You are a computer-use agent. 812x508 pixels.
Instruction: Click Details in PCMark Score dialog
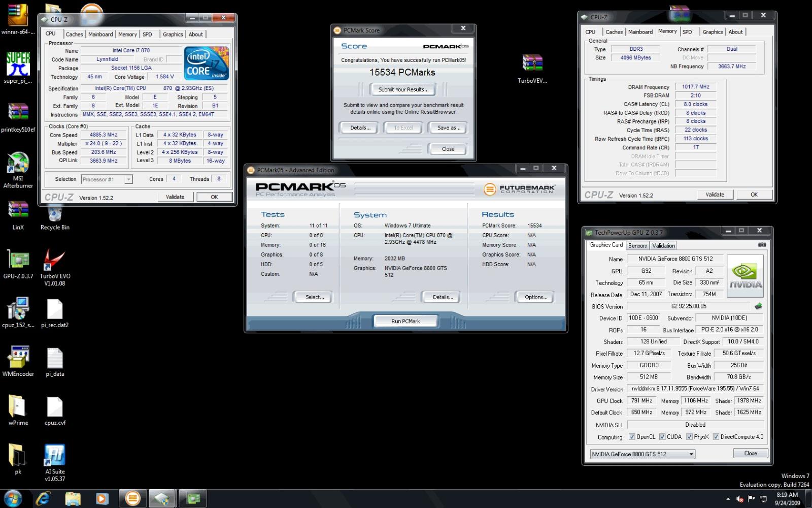pos(360,128)
